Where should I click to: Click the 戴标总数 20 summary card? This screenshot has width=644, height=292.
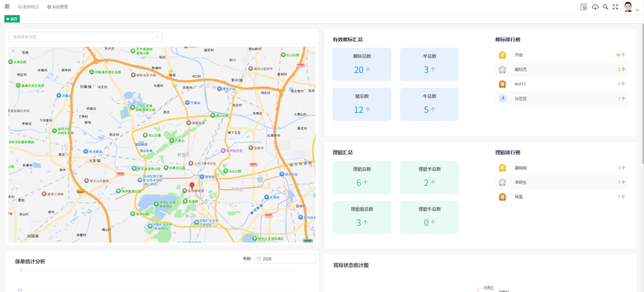(362, 64)
